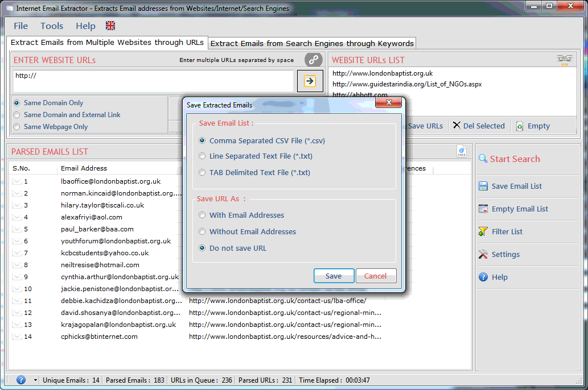Click Cancel button in dialog
This screenshot has width=588, height=390.
[376, 276]
